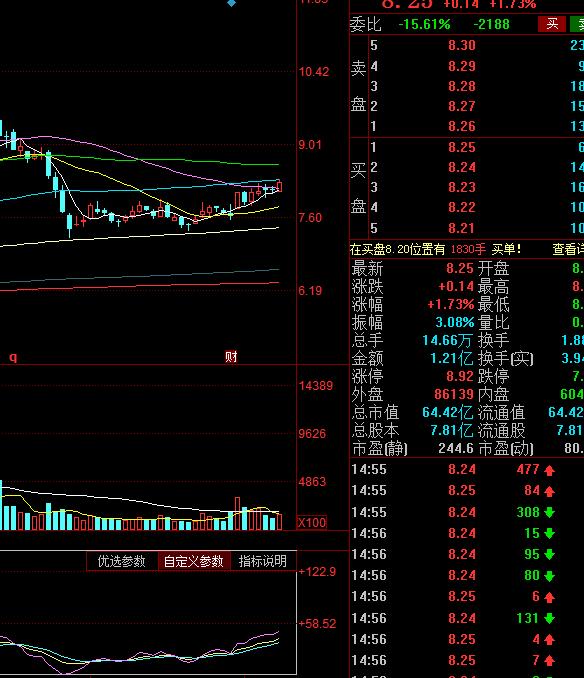Click the green sell button beside 买
584x678 pixels.
coord(577,24)
